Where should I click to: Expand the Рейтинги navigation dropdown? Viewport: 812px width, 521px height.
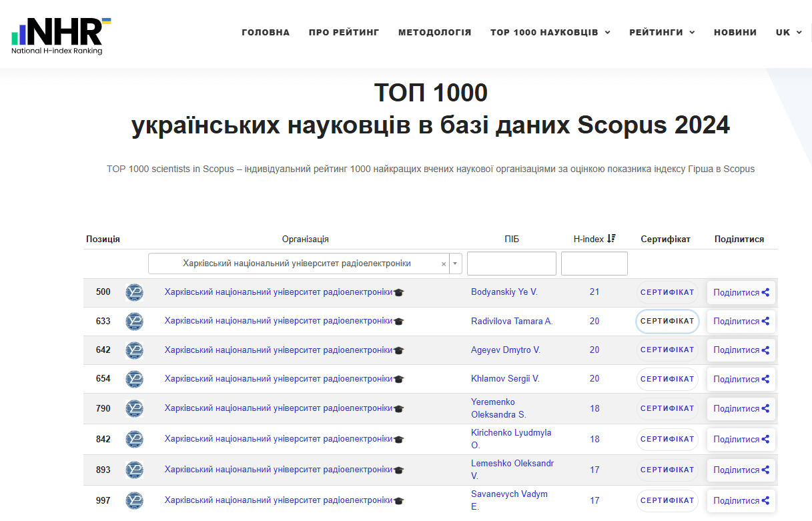click(x=661, y=32)
